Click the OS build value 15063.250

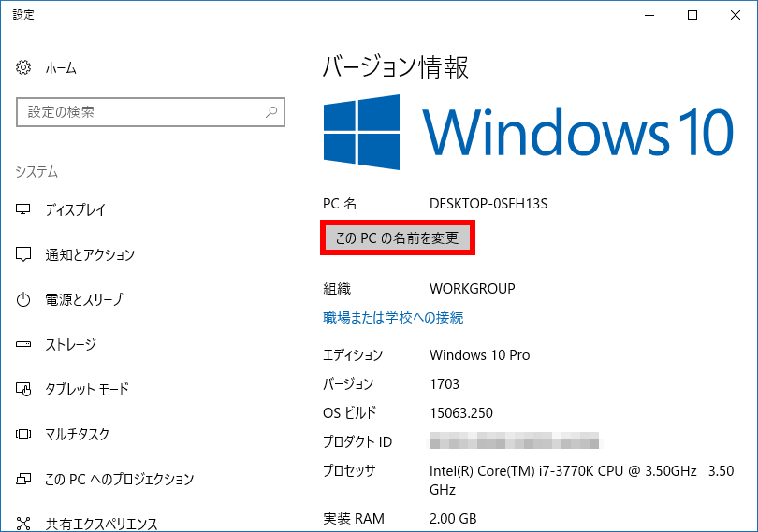click(x=461, y=413)
